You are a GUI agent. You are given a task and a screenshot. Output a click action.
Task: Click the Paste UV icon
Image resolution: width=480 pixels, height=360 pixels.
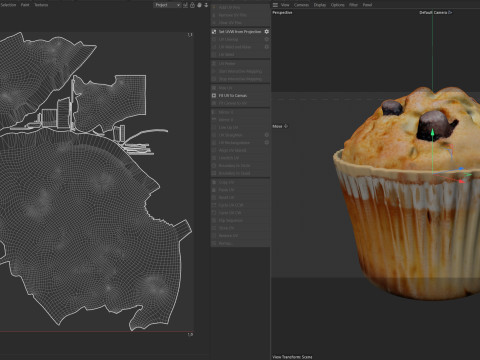(x=214, y=190)
